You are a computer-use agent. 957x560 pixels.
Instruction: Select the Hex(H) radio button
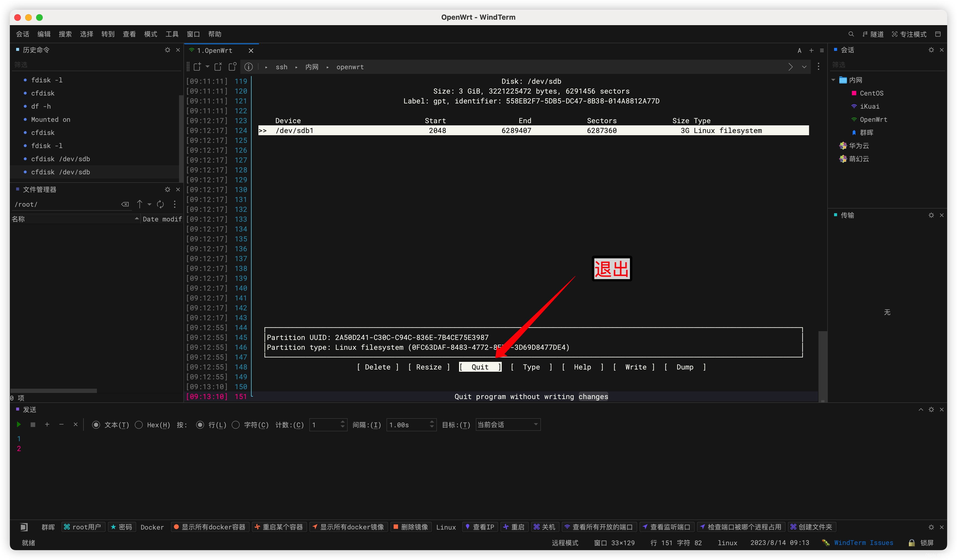click(x=139, y=425)
